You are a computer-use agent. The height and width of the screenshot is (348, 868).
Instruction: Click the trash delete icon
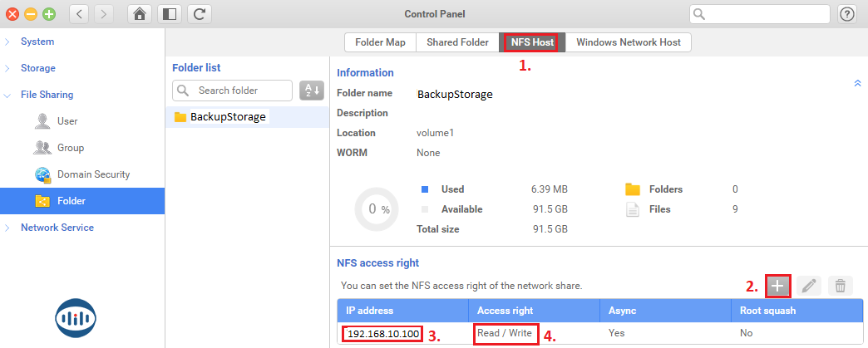(840, 286)
